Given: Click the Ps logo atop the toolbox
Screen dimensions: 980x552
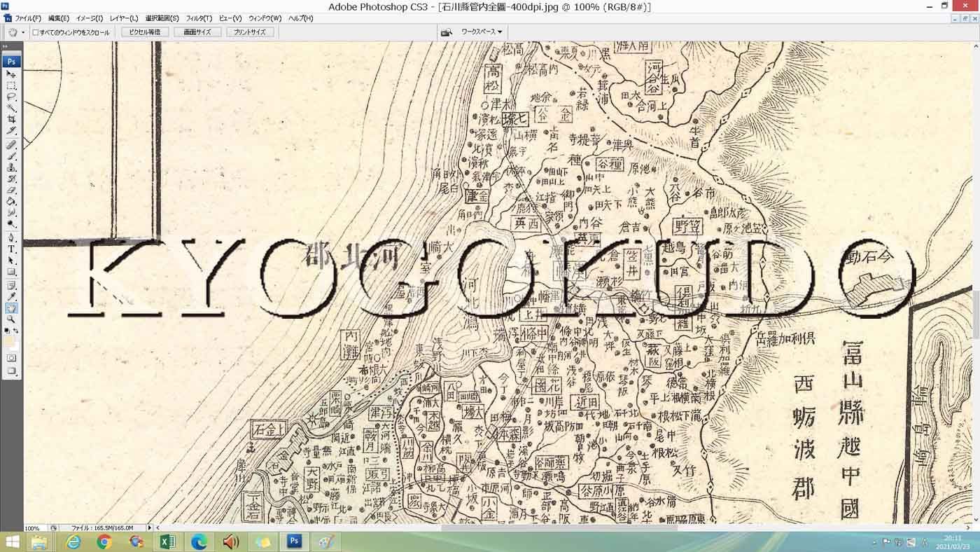Looking at the screenshot, I should click(11, 62).
